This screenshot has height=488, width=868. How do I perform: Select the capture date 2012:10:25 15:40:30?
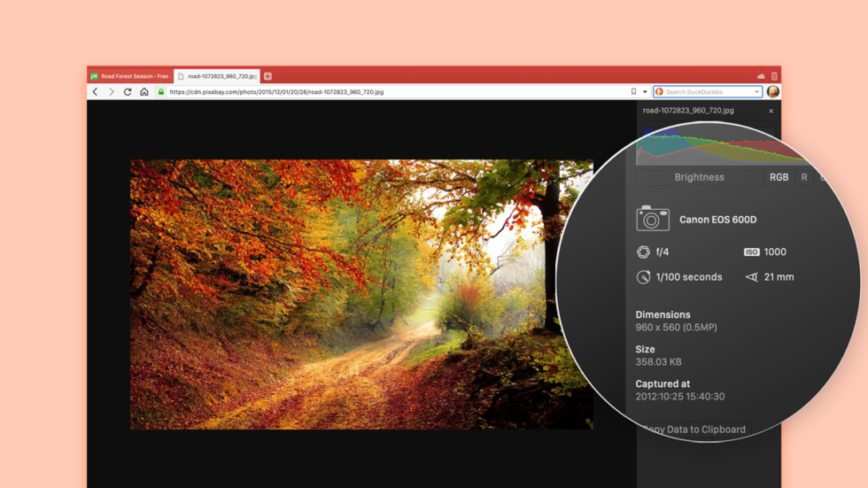680,397
